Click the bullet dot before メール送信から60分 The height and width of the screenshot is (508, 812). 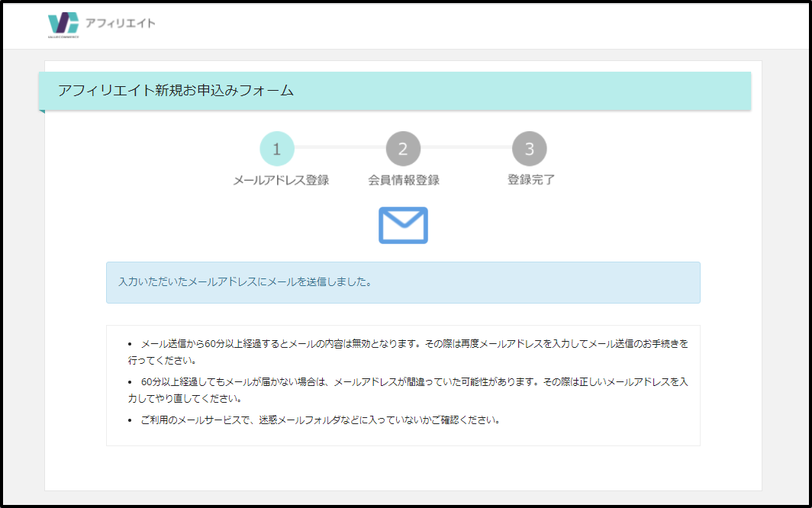coord(130,345)
